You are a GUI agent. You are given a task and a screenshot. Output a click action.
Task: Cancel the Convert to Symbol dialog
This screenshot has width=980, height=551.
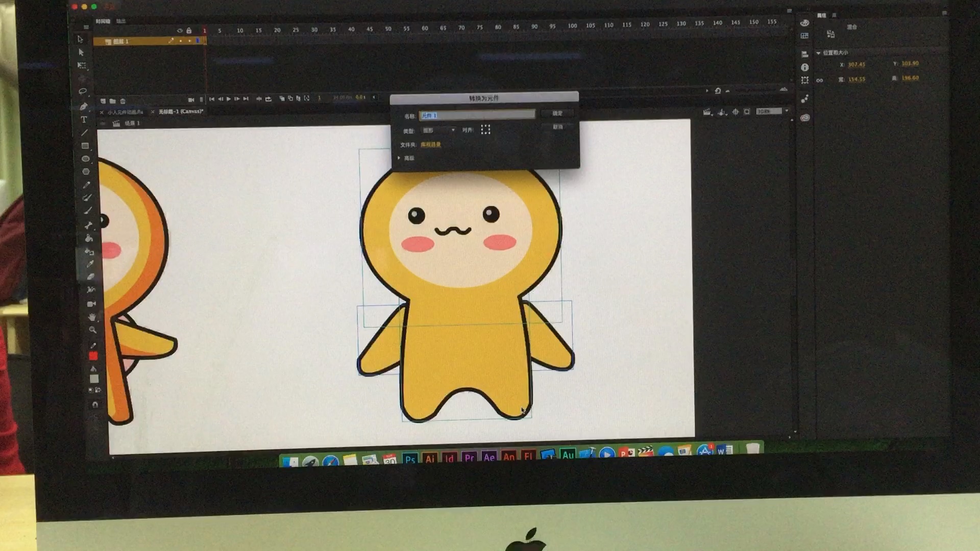click(x=558, y=127)
